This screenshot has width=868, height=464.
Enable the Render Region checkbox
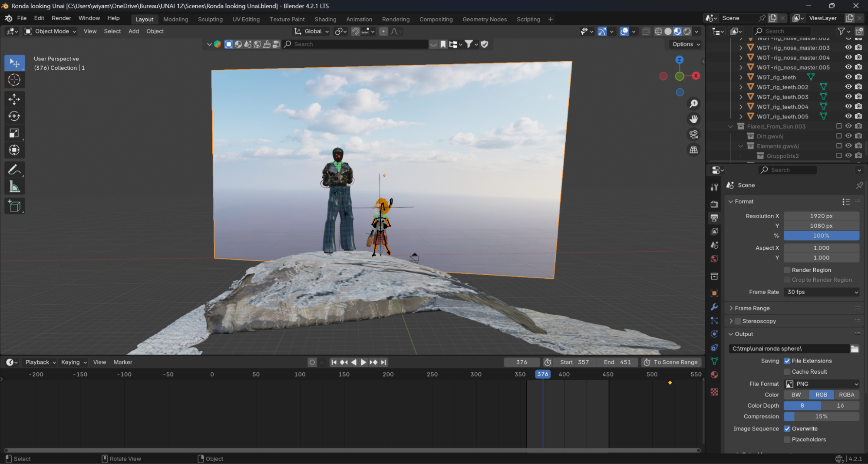coord(787,270)
